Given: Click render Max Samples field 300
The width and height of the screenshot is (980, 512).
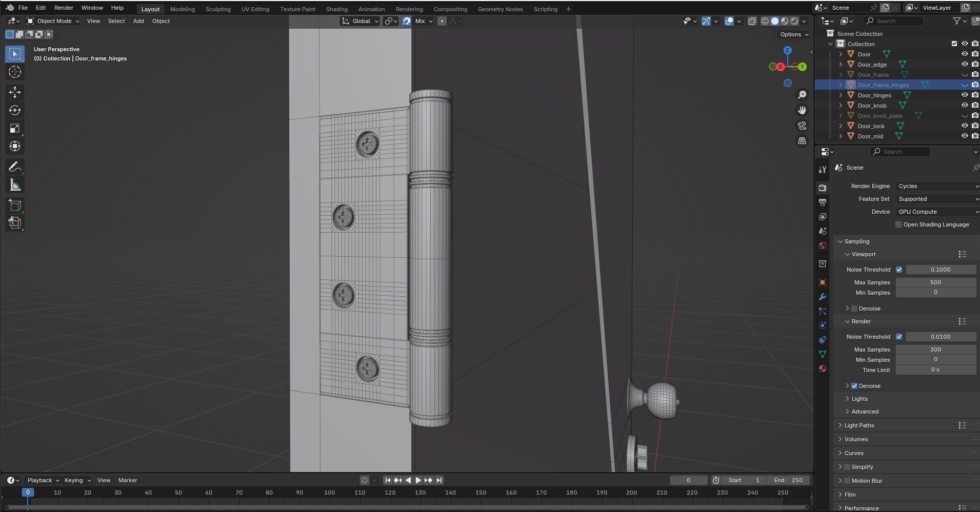Looking at the screenshot, I should coord(935,350).
